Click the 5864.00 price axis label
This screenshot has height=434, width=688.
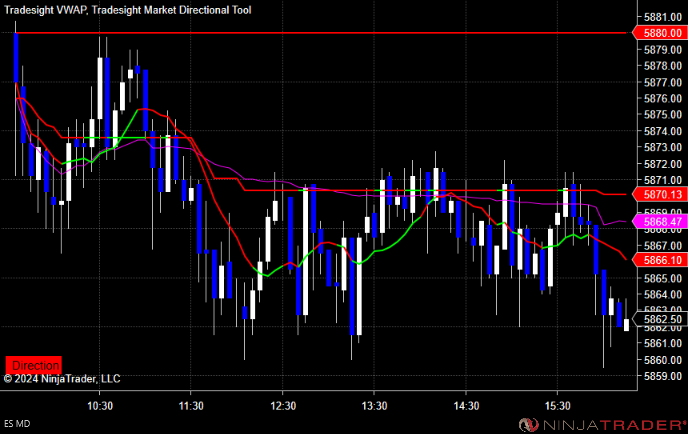coord(663,294)
